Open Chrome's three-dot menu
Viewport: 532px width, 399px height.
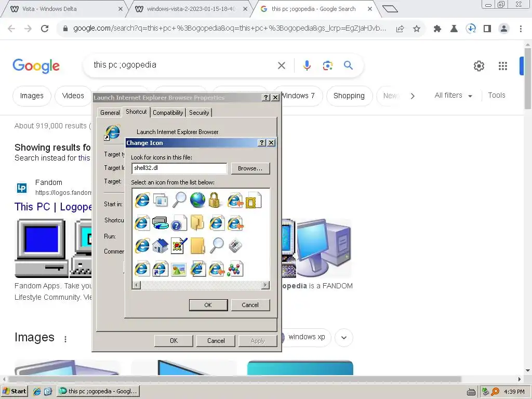(521, 29)
